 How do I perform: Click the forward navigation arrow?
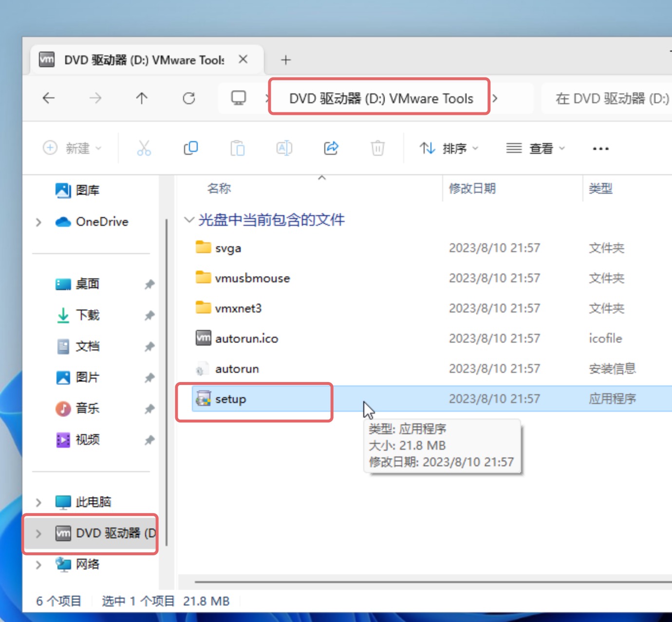point(95,98)
